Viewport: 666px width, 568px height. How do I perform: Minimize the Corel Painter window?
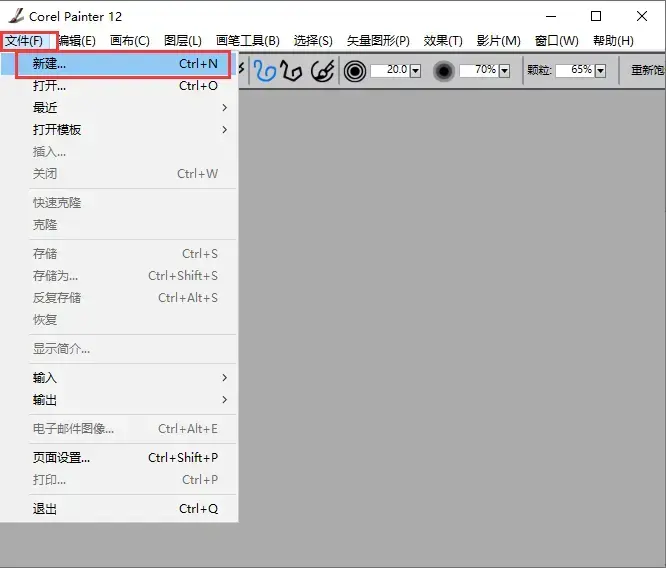[x=551, y=17]
